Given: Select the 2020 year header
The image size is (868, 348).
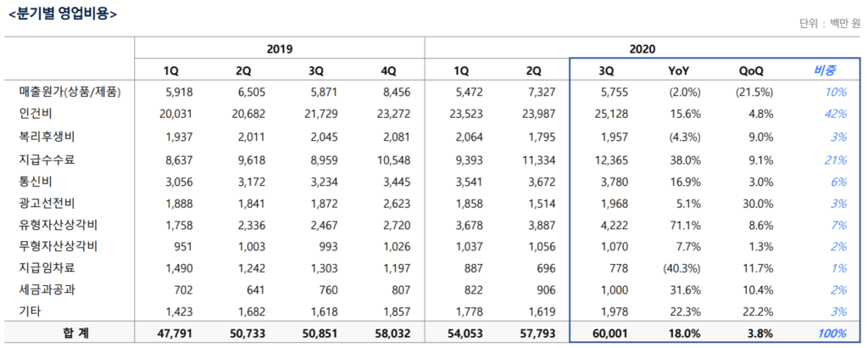Looking at the screenshot, I should click(643, 49).
